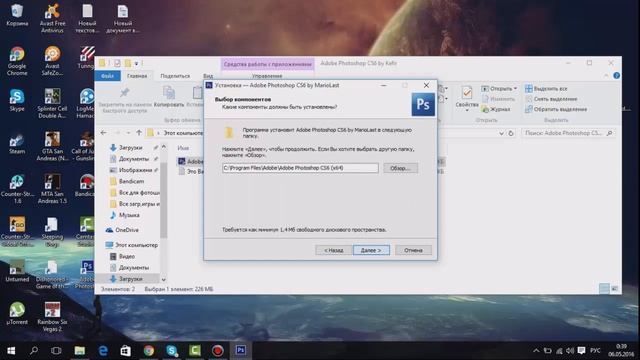
Task: Open the Открыть dropdown in ribbon
Action: pyautogui.click(x=499, y=89)
